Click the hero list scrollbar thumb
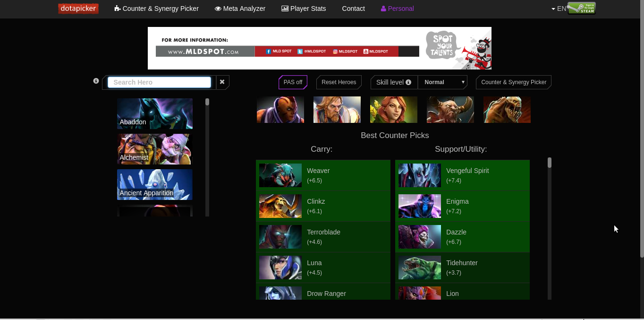The image size is (644, 320). tap(207, 102)
